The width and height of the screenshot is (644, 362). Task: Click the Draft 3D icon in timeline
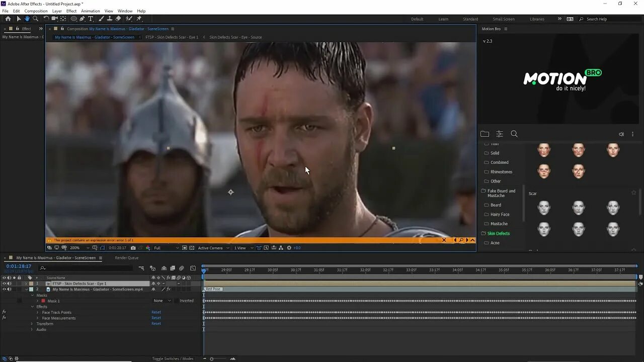tap(153, 268)
